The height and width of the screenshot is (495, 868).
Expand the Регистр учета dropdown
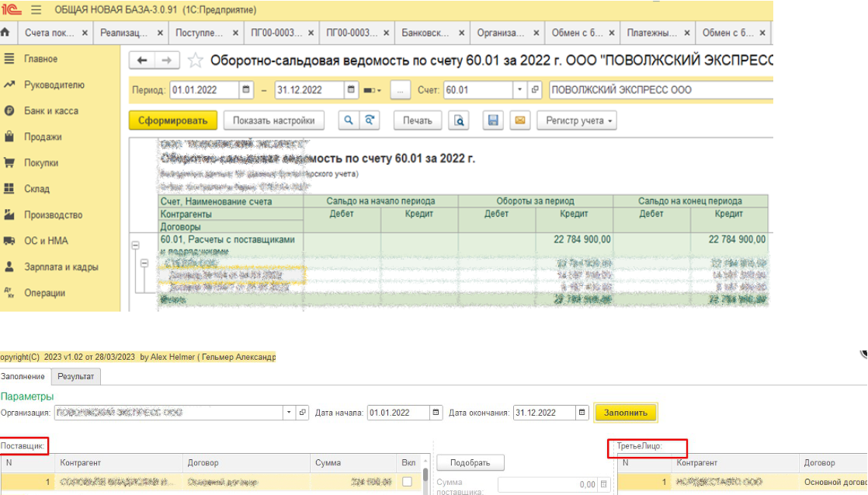click(x=577, y=120)
